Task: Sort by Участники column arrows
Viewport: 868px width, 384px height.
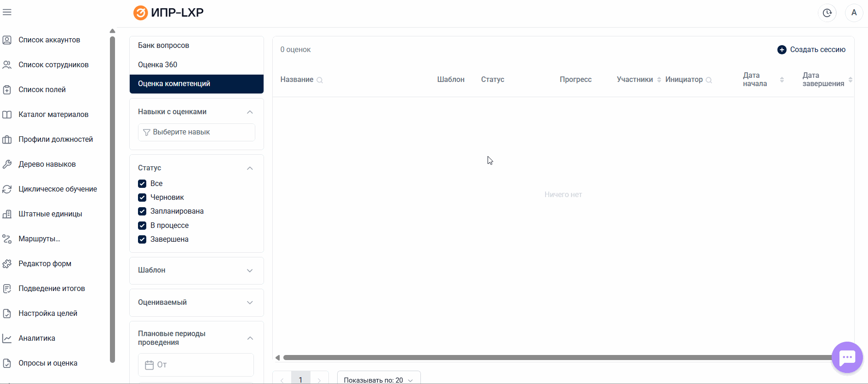Action: coord(659,80)
